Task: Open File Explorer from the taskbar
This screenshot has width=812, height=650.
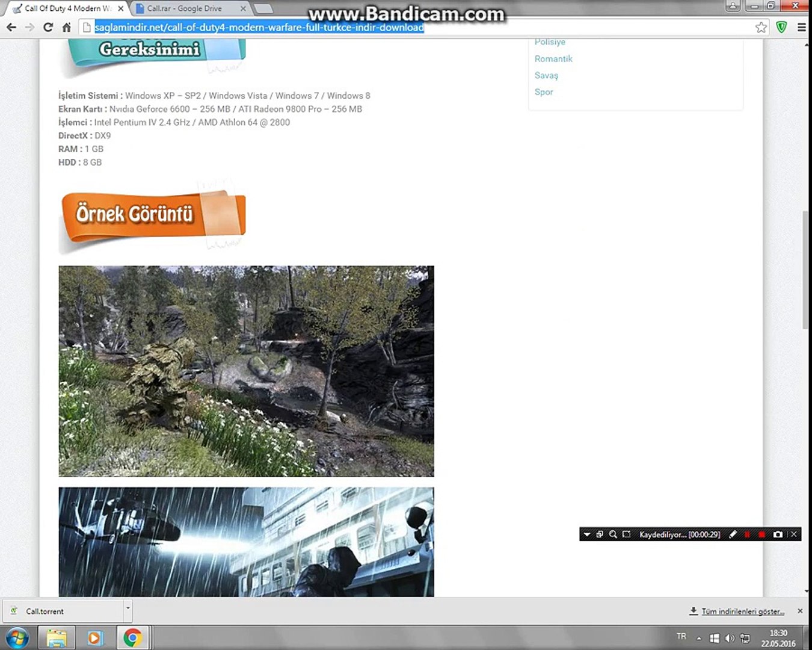Action: [x=57, y=637]
